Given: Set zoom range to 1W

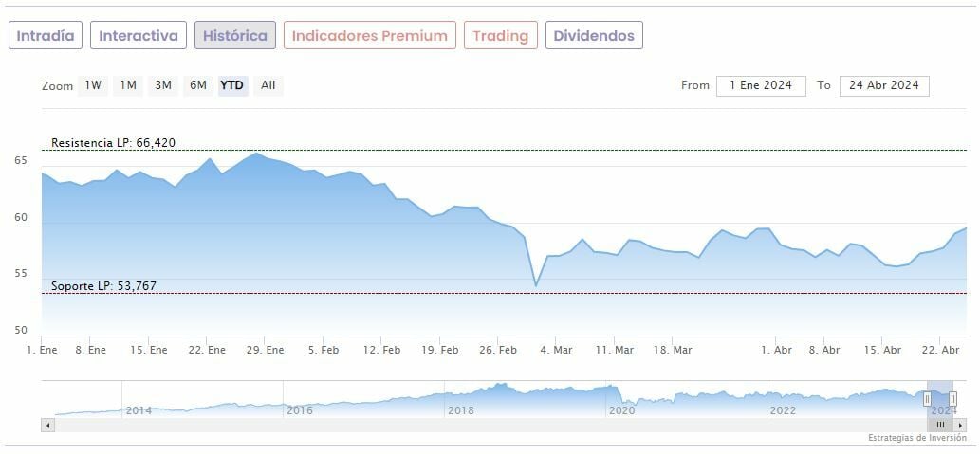Looking at the screenshot, I should (93, 85).
